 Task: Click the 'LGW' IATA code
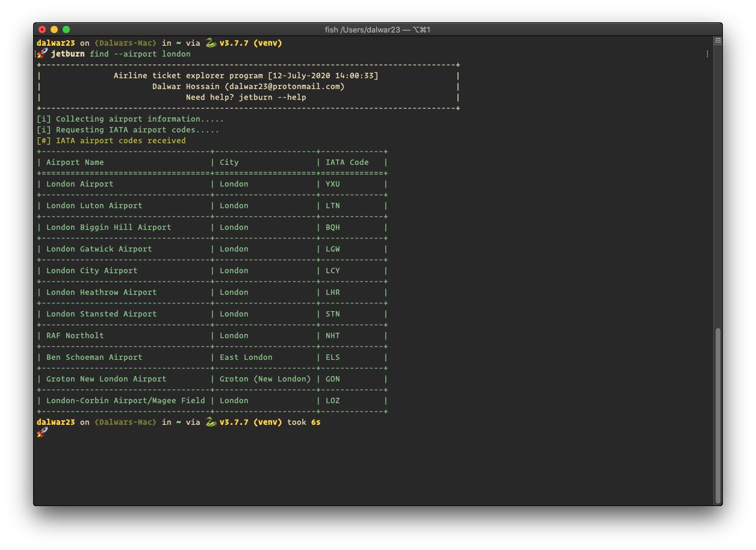[333, 249]
